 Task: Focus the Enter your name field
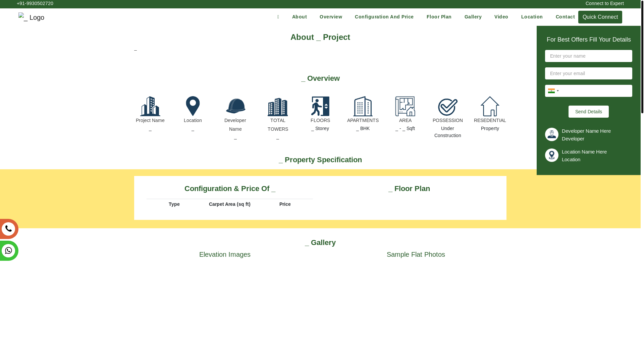tap(589, 56)
